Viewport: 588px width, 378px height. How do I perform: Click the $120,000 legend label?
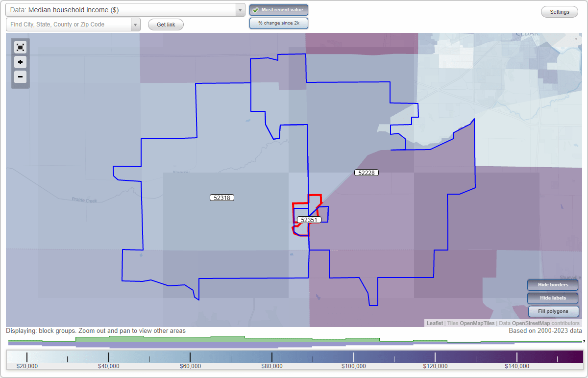435,366
